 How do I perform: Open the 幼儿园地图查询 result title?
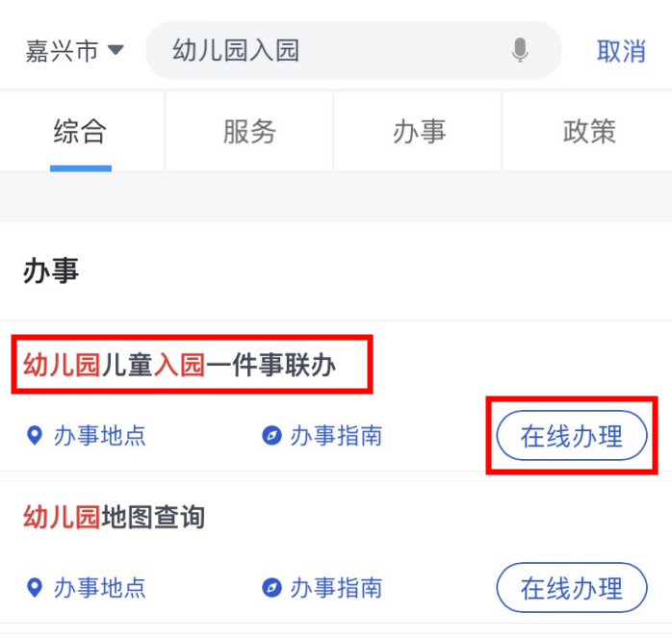pos(115,517)
